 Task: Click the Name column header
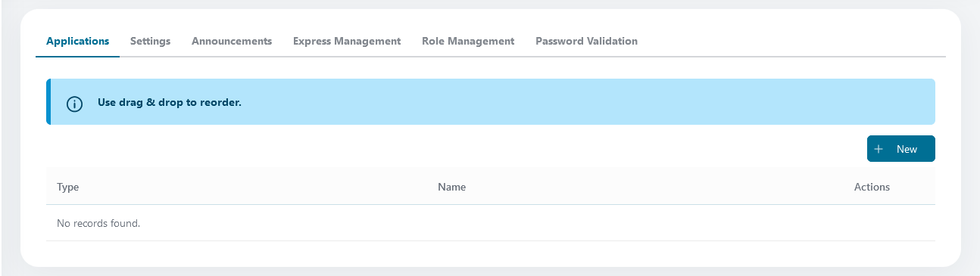click(x=451, y=187)
